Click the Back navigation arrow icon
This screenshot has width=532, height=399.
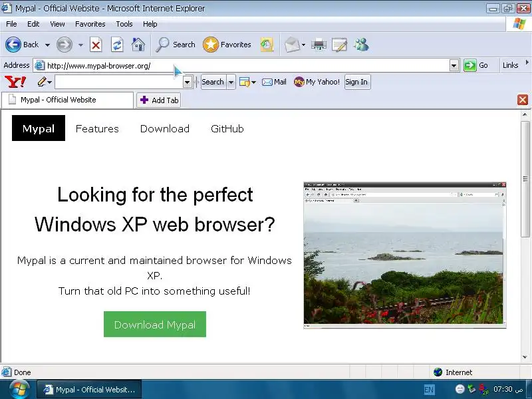[x=13, y=45]
